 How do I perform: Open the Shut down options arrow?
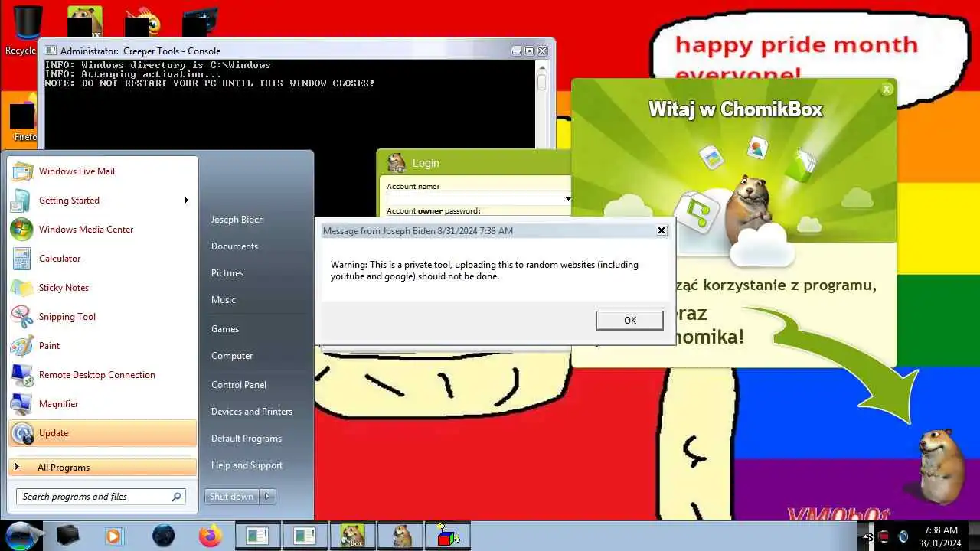click(x=267, y=497)
